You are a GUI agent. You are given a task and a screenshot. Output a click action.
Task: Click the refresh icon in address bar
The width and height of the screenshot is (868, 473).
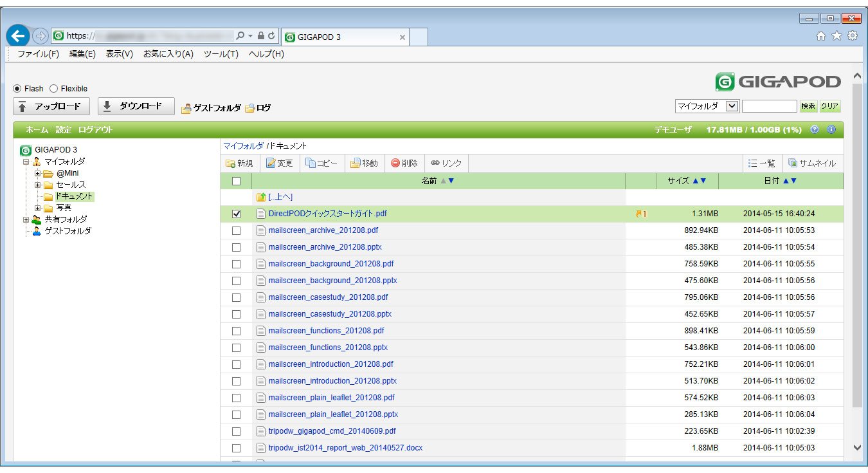tap(272, 36)
